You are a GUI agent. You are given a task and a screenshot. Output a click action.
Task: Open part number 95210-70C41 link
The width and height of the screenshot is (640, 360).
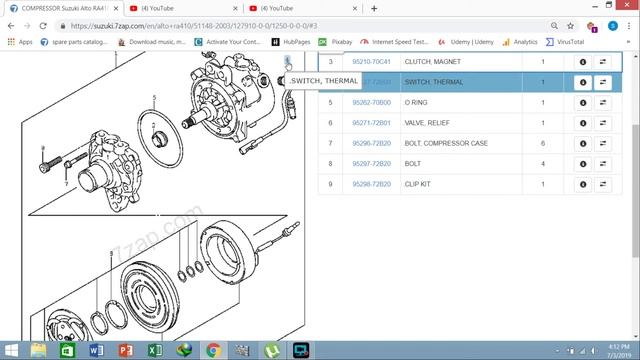click(371, 62)
